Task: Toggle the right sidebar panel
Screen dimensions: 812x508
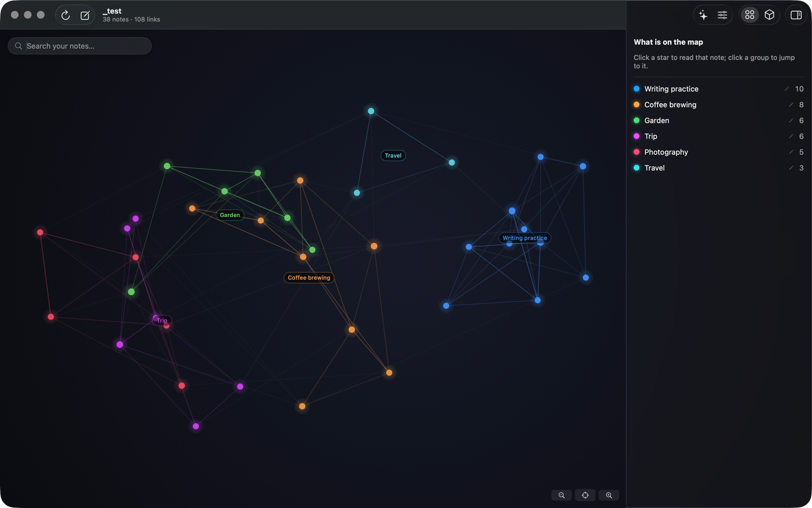Action: coord(796,15)
